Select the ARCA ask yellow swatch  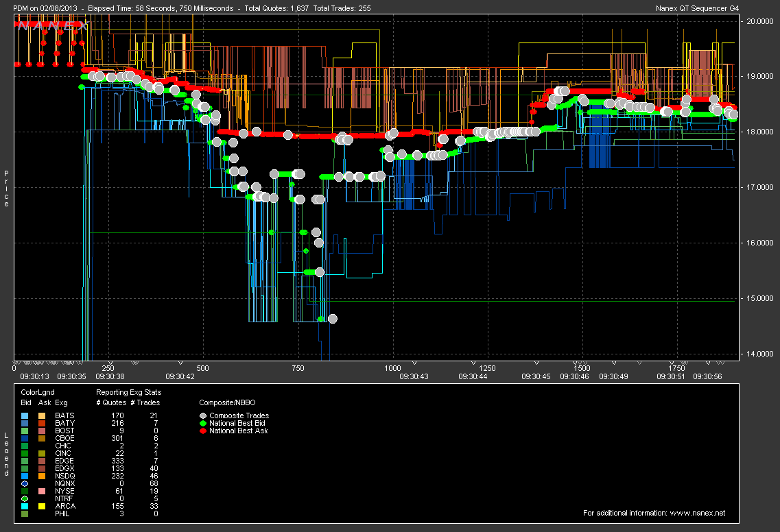pos(42,506)
